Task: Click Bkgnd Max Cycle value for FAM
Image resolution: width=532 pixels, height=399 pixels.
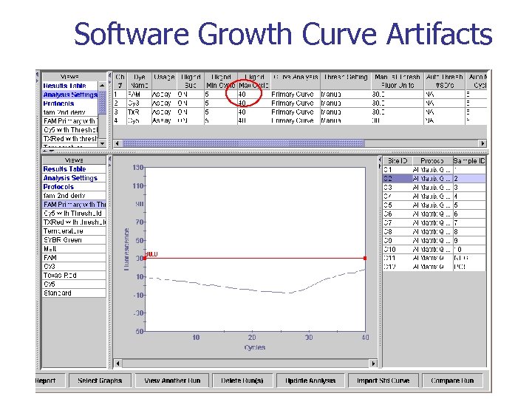Action: click(253, 95)
